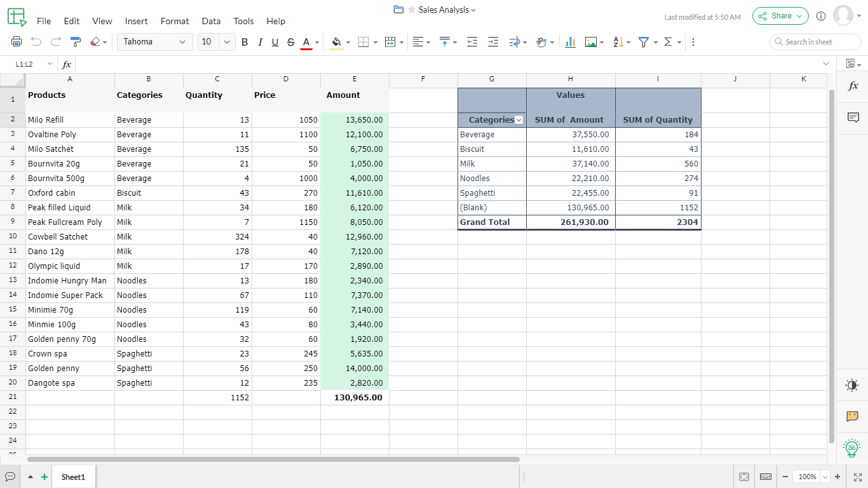Click the vertical align icon
This screenshot has height=488, width=868.
click(445, 42)
